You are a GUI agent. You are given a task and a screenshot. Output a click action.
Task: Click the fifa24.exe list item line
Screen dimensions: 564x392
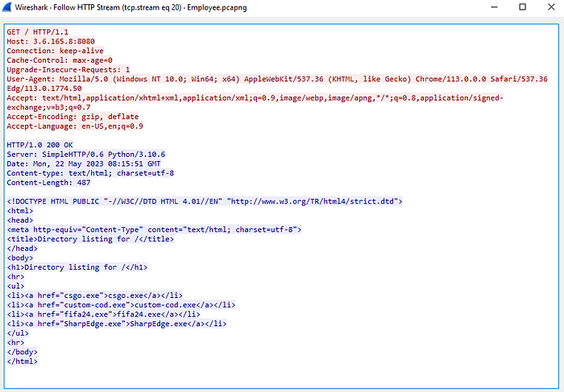104,314
